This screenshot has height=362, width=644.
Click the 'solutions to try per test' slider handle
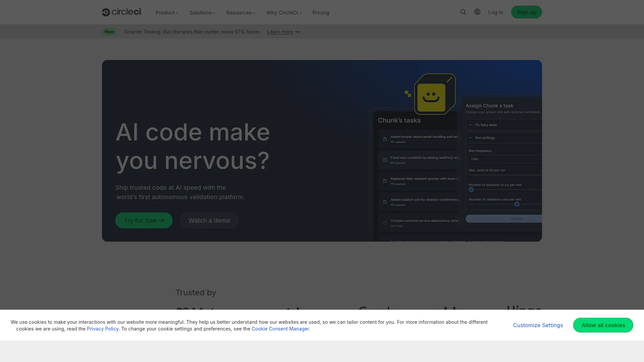coord(471,190)
